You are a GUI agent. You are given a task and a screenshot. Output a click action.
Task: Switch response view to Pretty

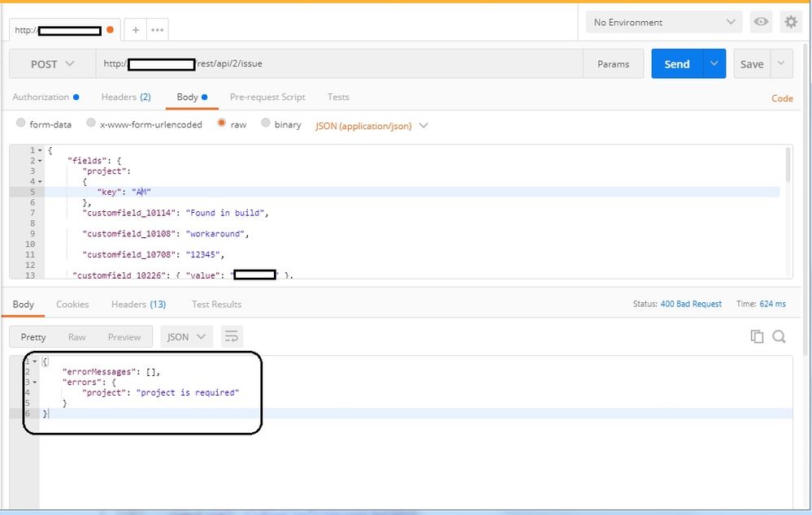click(x=33, y=337)
